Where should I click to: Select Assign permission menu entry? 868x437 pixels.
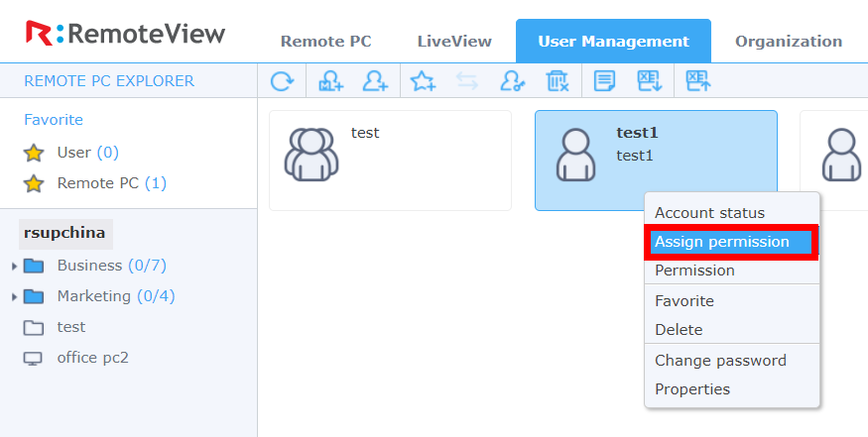(x=731, y=242)
